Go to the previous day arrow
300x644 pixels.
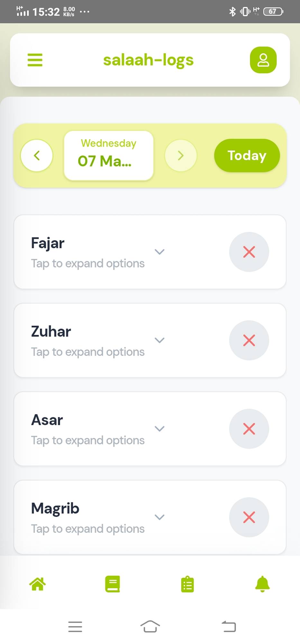point(37,156)
